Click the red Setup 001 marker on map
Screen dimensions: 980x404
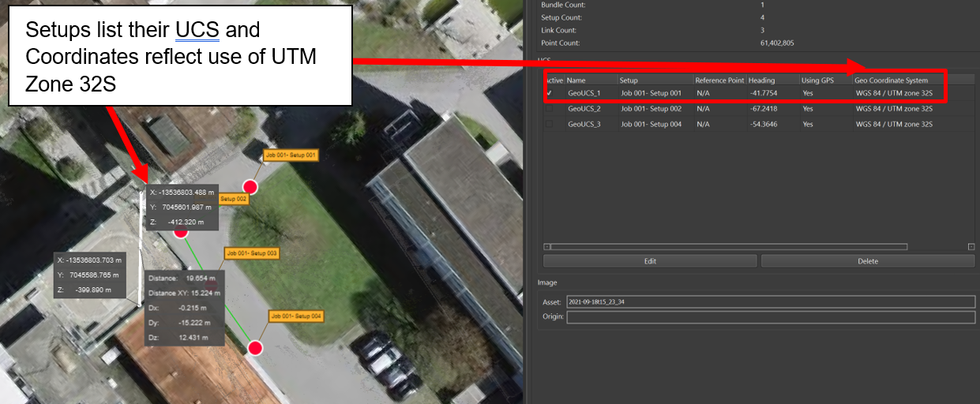point(250,187)
